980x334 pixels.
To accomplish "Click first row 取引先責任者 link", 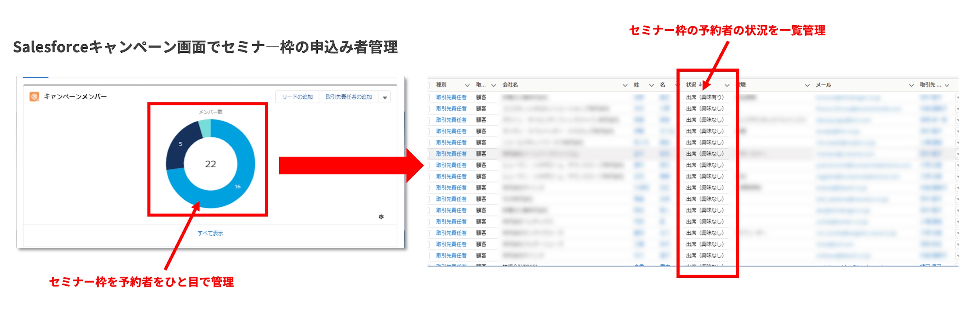I will pyautogui.click(x=451, y=97).
